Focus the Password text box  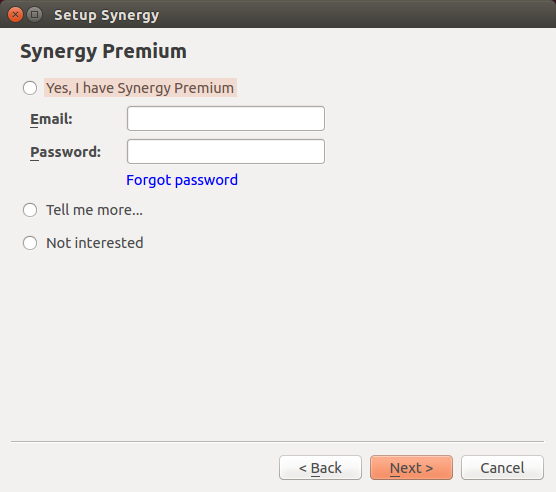pos(226,151)
